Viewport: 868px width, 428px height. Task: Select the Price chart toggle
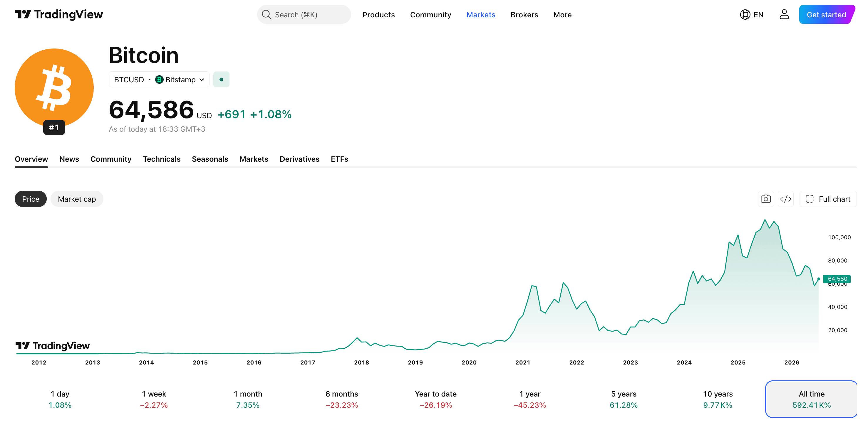click(x=31, y=199)
